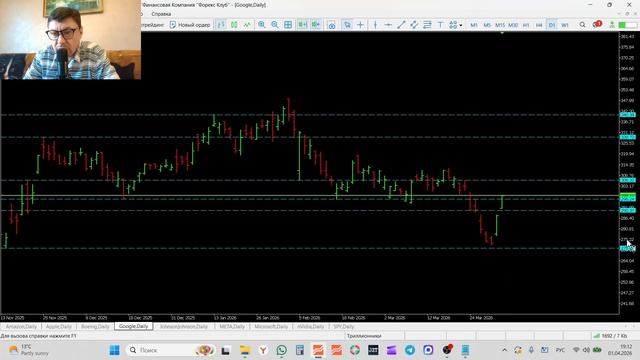
Task: Switch chart to line chart mode
Action: coord(247,25)
